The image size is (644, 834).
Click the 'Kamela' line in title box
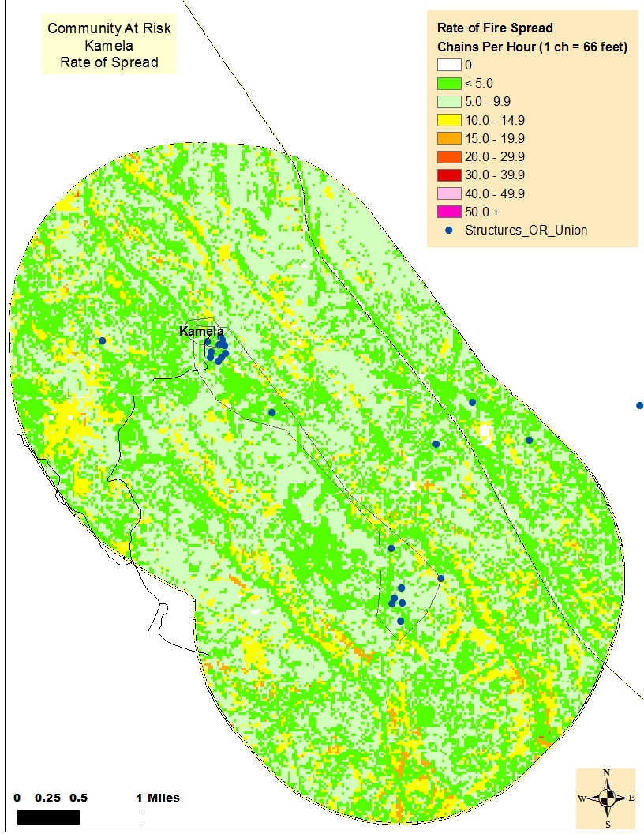[x=109, y=45]
